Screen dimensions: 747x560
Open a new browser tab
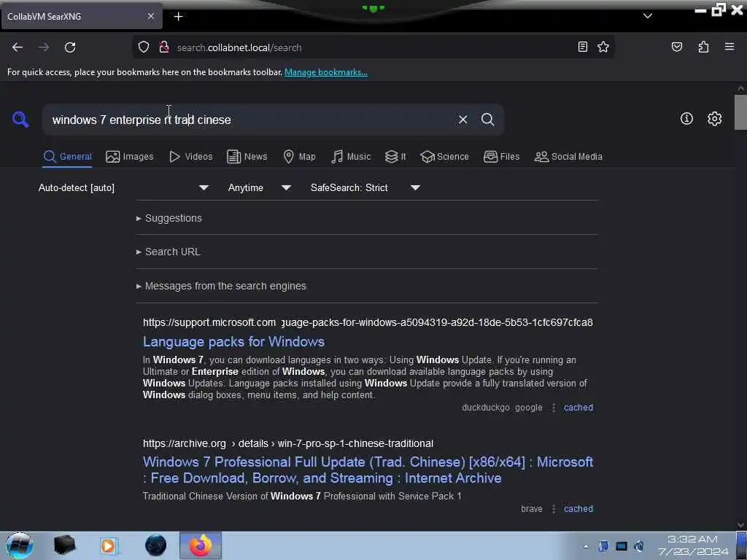coord(178,17)
